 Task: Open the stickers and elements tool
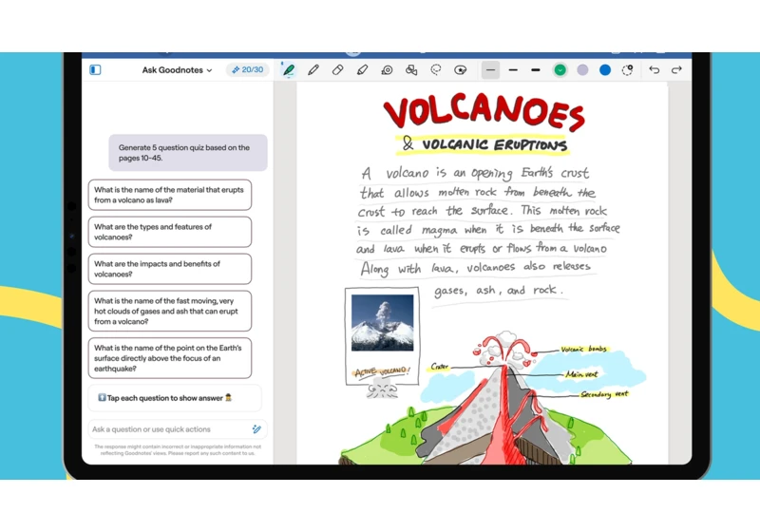(x=460, y=70)
